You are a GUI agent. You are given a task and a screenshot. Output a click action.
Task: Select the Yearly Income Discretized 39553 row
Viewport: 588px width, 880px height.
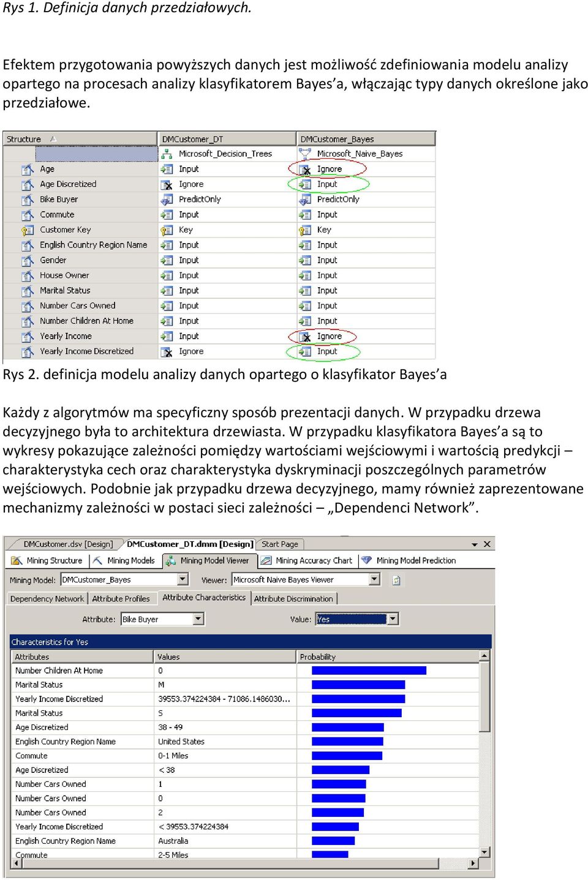click(x=245, y=699)
